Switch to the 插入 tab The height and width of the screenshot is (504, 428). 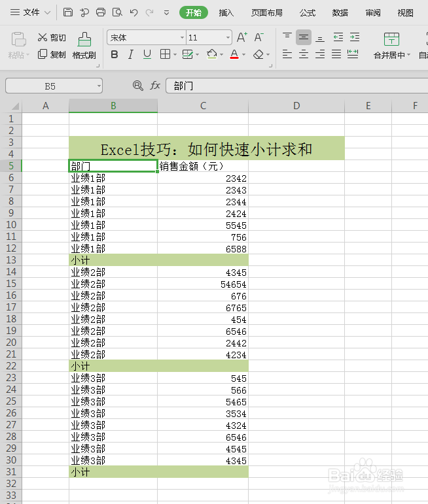(x=226, y=13)
